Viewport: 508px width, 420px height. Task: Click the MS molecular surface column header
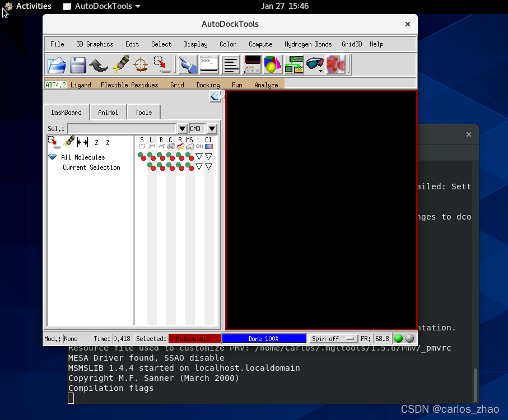tap(189, 143)
